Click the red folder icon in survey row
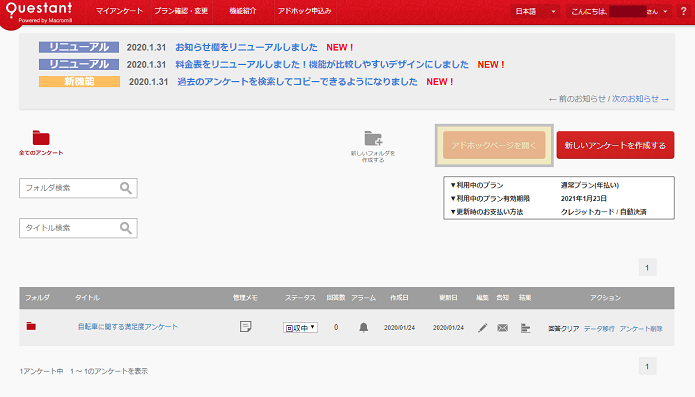The width and height of the screenshot is (695, 397). (31, 327)
